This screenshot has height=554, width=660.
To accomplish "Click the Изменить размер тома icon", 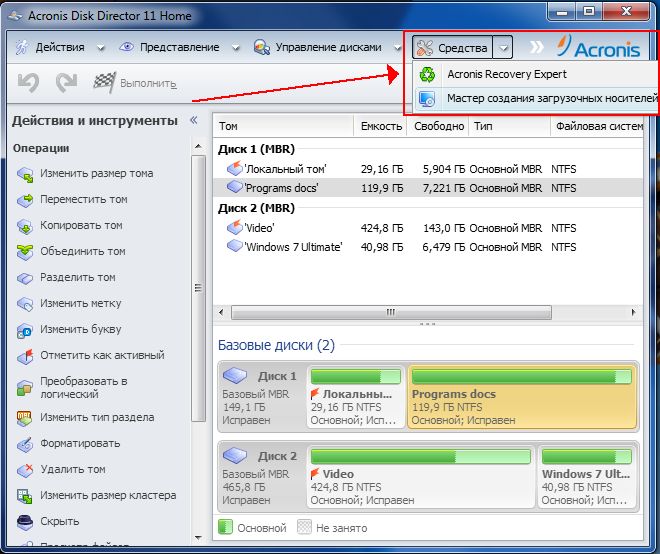I will coord(25,174).
